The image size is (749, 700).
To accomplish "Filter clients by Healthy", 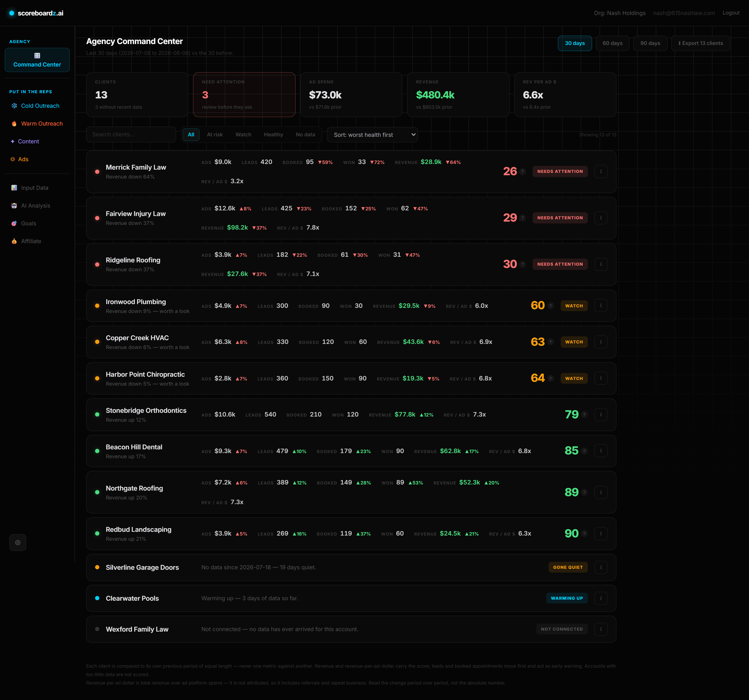I will point(274,134).
